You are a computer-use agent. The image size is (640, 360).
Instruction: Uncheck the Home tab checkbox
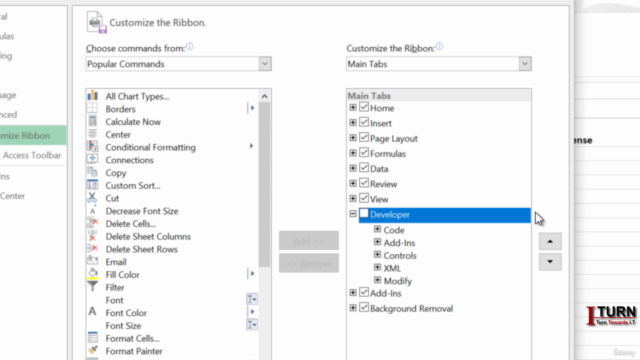tap(364, 107)
